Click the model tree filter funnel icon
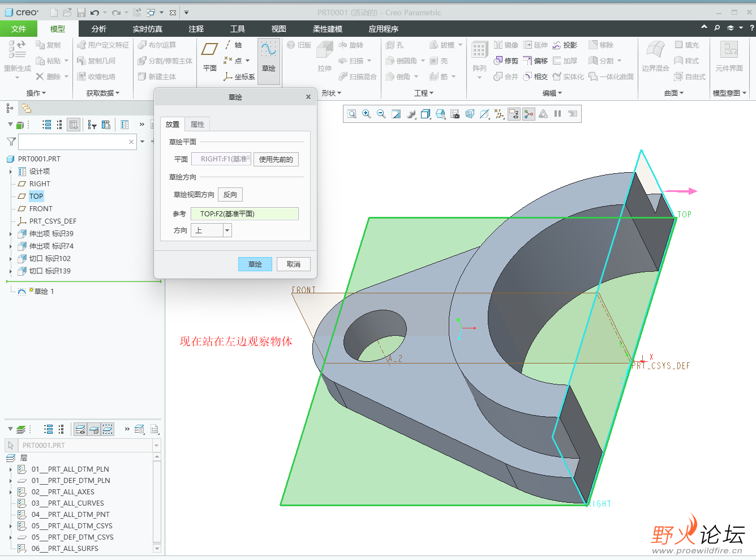Viewport: 756px width, 560px height. (x=11, y=142)
